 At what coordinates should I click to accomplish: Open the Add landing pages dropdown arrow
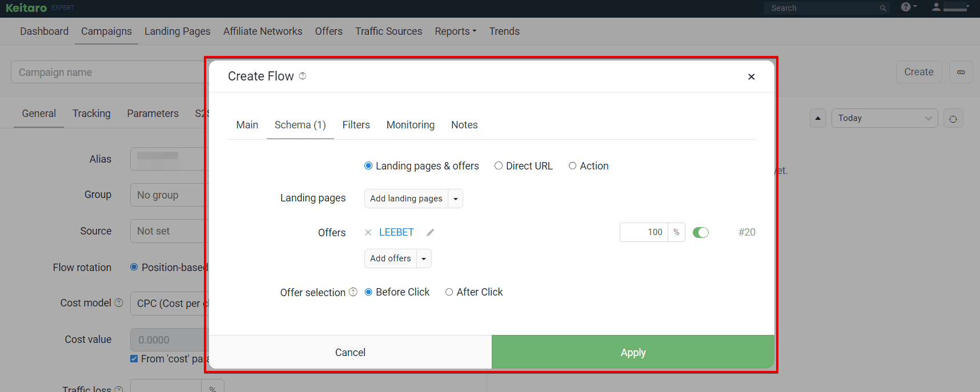click(456, 199)
